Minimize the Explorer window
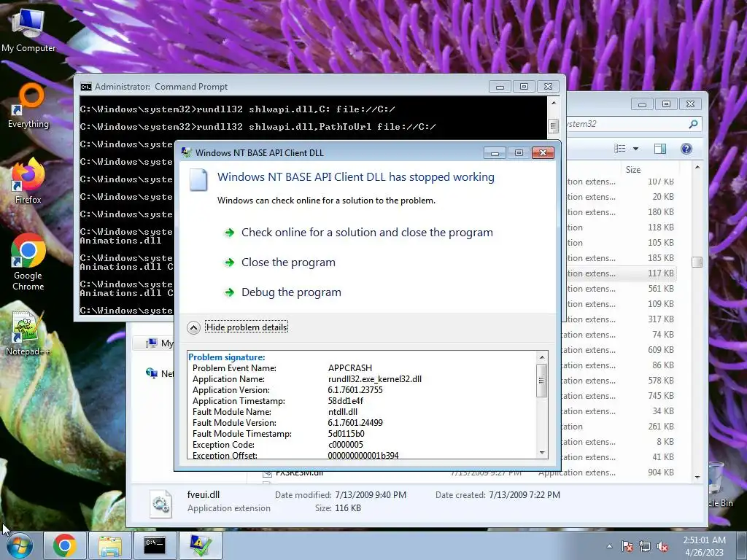The width and height of the screenshot is (747, 560). point(642,104)
